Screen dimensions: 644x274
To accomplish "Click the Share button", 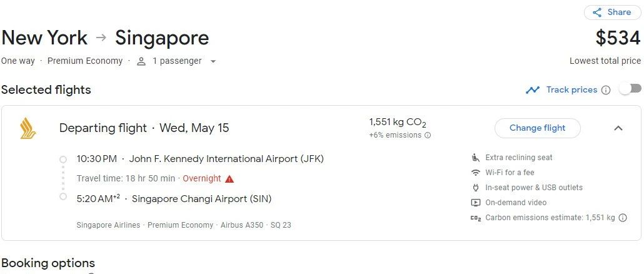I will click(x=612, y=13).
